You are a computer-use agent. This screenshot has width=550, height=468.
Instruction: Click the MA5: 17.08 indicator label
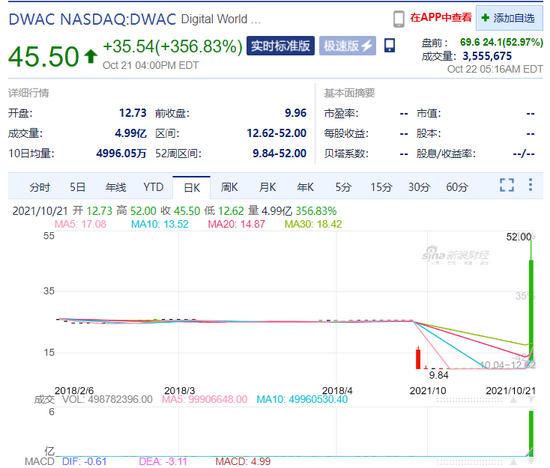[80, 224]
